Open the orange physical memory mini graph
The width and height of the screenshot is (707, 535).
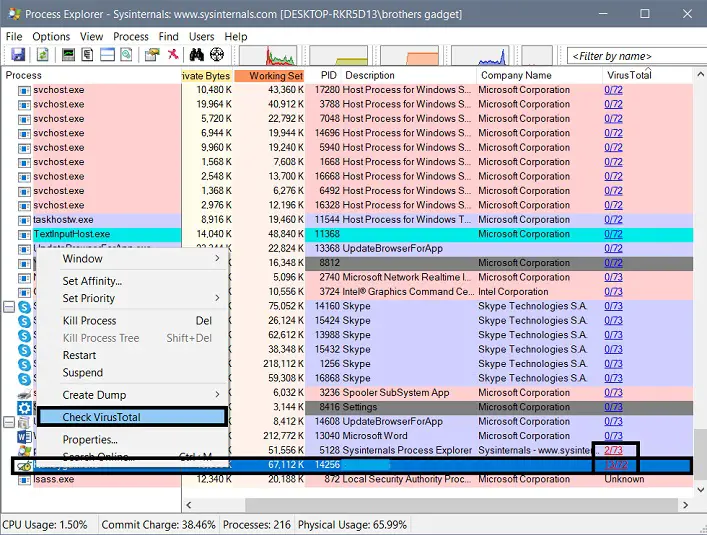click(x=409, y=55)
